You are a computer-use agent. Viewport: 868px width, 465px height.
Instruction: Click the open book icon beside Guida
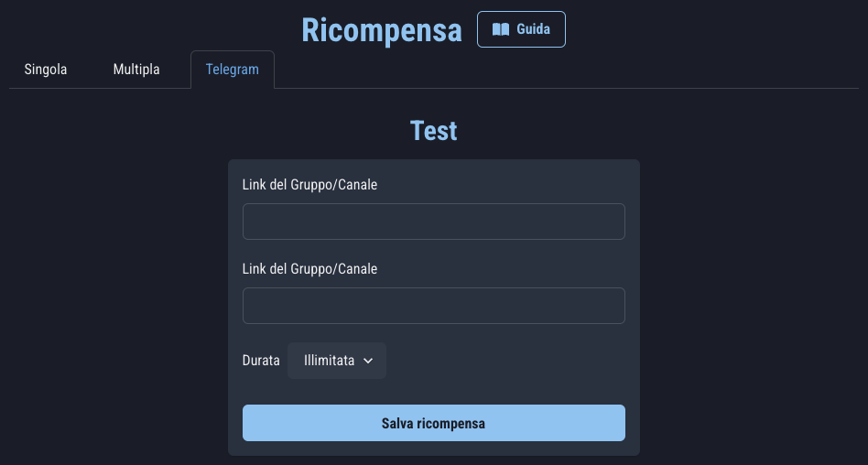(500, 29)
